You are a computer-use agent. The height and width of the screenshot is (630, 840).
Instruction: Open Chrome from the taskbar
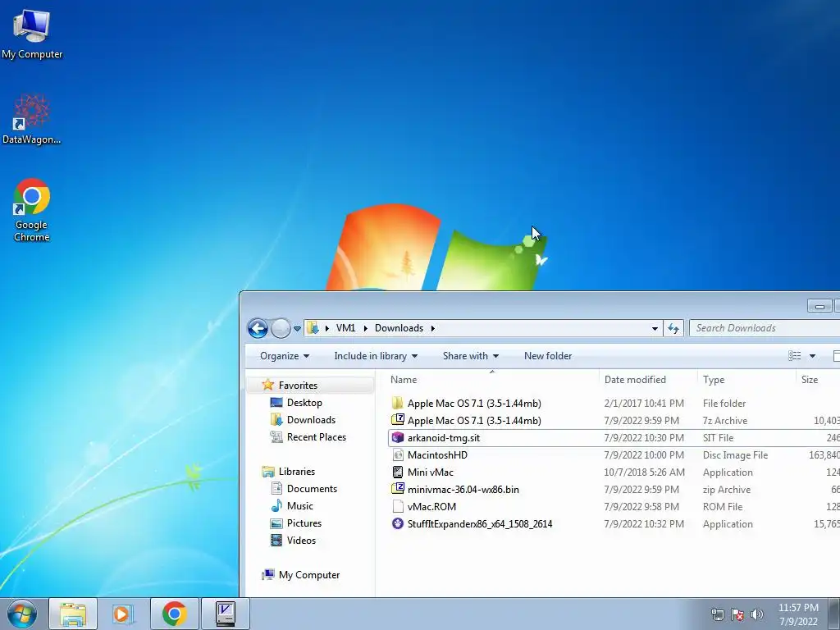point(174,614)
